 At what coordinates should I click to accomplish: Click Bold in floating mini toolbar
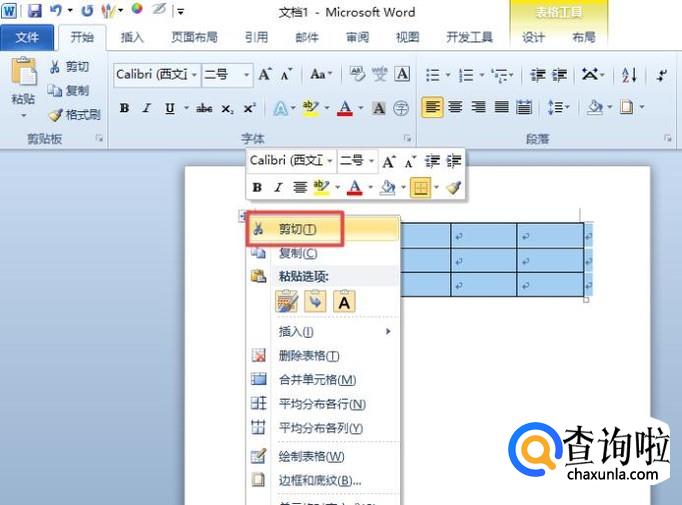[257, 187]
